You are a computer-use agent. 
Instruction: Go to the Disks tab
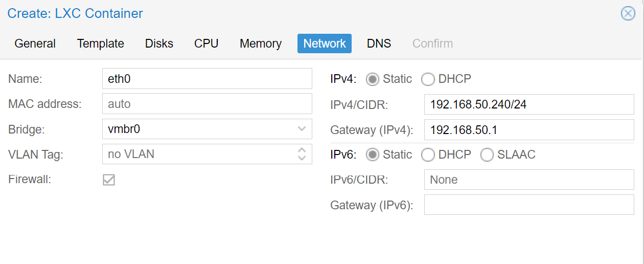tap(159, 43)
